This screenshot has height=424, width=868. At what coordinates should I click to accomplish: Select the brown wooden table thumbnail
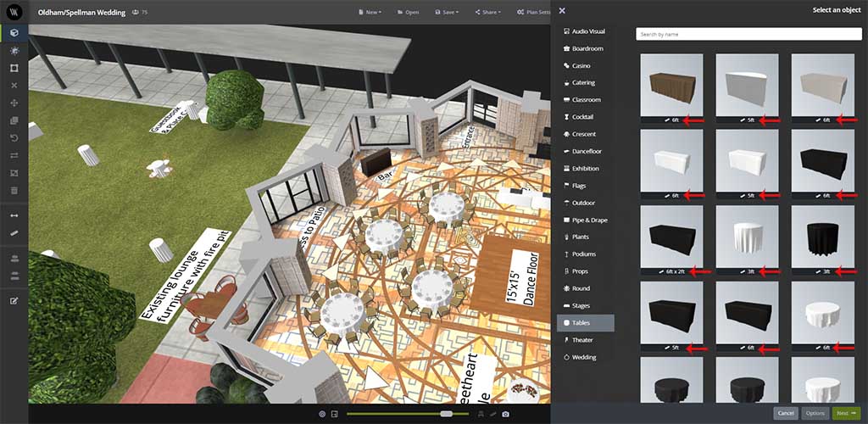(x=671, y=85)
